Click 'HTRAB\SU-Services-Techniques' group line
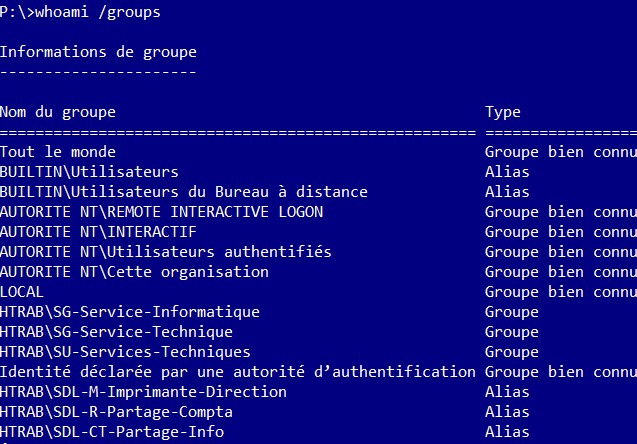The image size is (637, 444). [x=125, y=352]
